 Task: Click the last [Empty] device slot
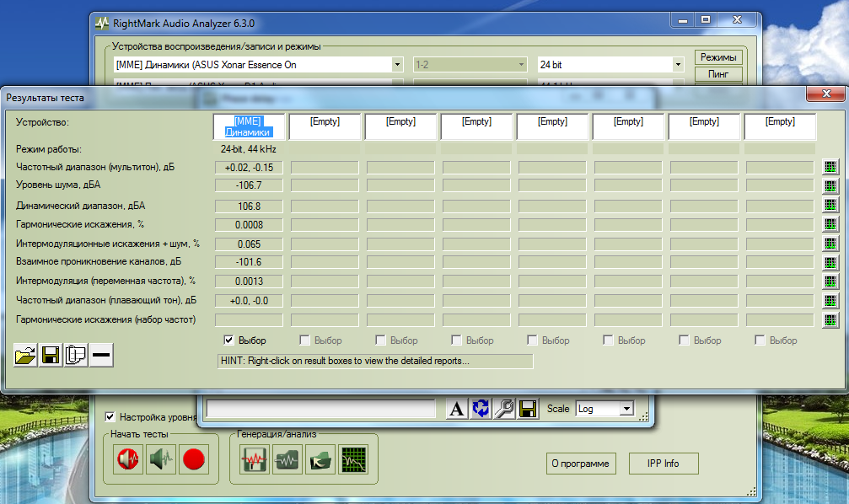(780, 126)
